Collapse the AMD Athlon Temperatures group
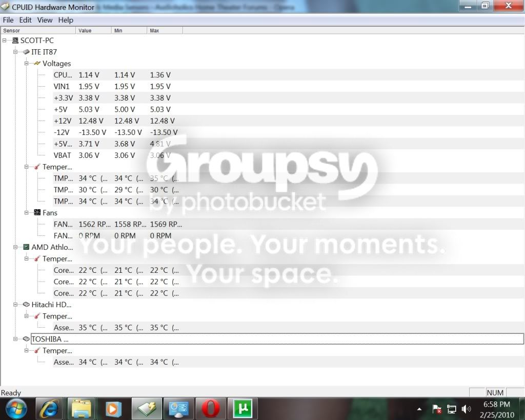525x420 pixels. click(27, 258)
